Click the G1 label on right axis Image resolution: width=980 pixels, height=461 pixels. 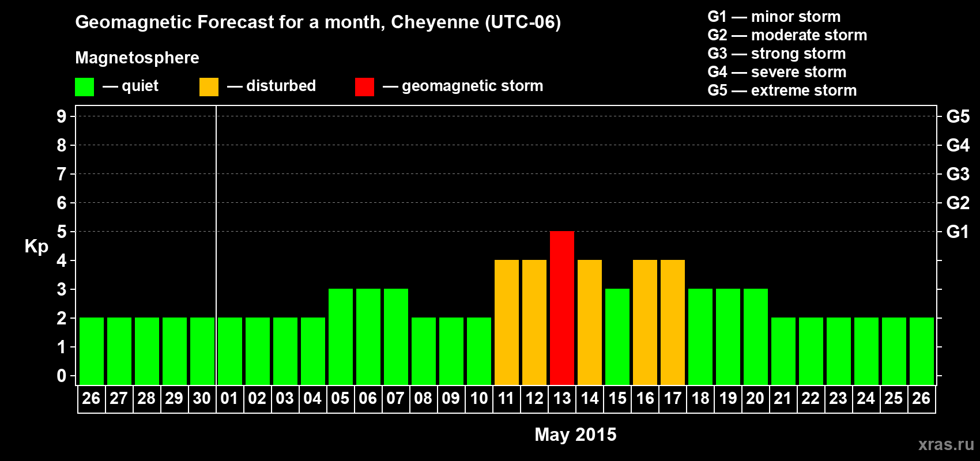[x=958, y=232]
